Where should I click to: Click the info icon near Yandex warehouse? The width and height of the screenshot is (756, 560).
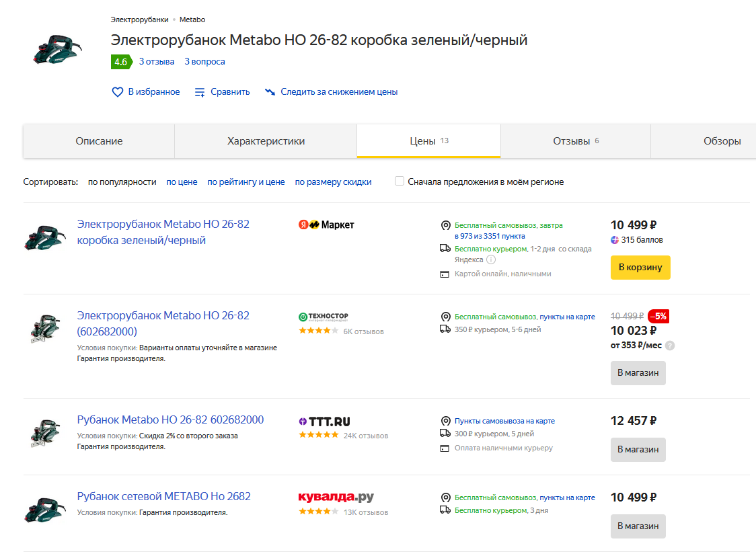[491, 260]
